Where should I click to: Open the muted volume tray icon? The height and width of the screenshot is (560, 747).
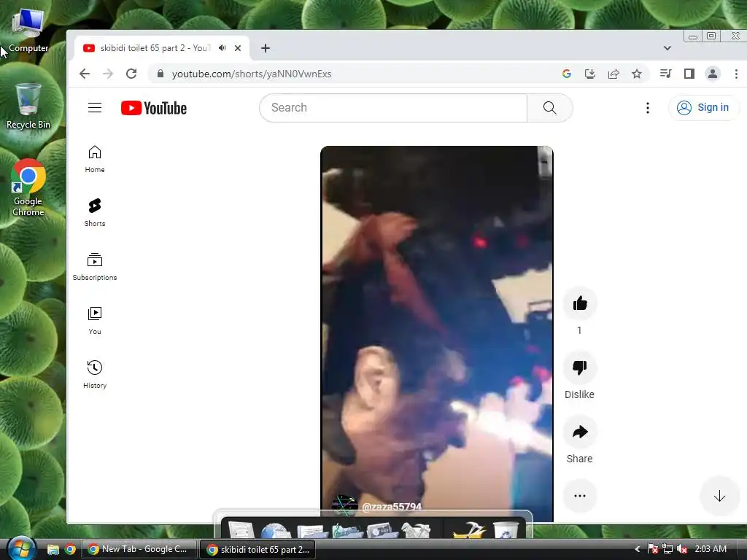(x=682, y=549)
